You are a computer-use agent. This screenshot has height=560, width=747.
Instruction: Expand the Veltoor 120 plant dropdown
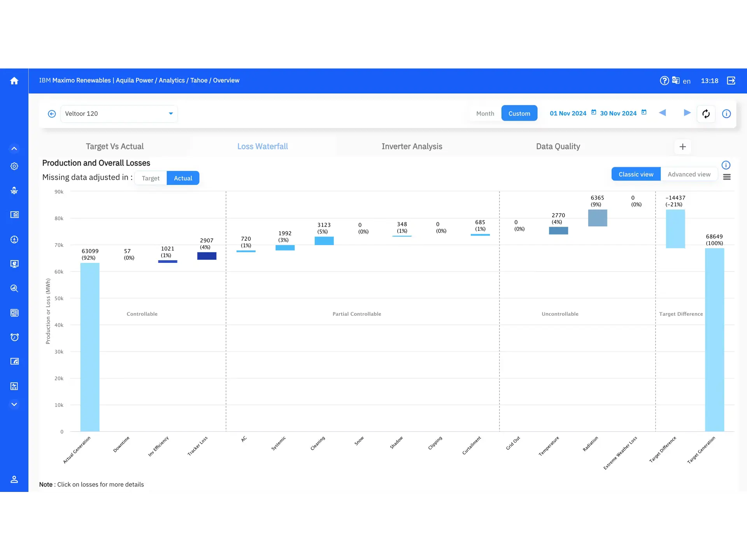click(x=170, y=114)
